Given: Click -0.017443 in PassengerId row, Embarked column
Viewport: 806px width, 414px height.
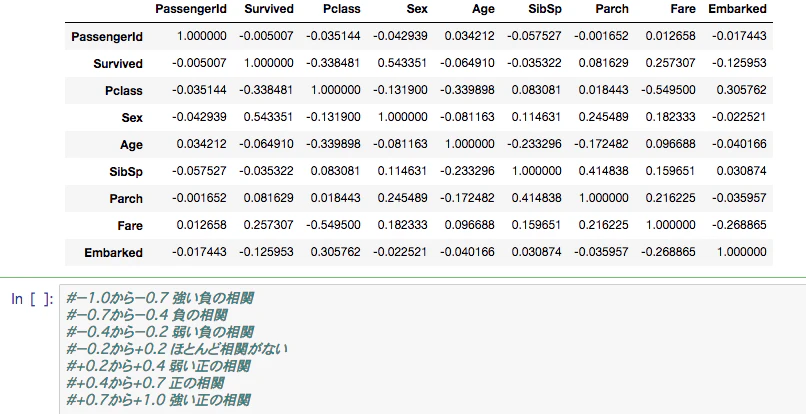Looking at the screenshot, I should click(x=739, y=35).
